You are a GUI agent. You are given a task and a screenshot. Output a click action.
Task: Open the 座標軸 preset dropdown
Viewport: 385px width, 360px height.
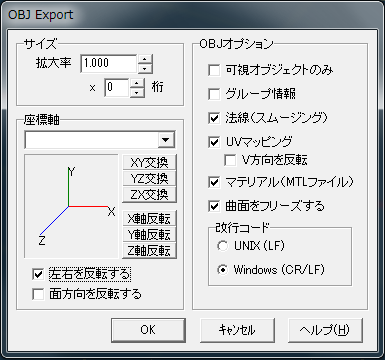click(166, 140)
